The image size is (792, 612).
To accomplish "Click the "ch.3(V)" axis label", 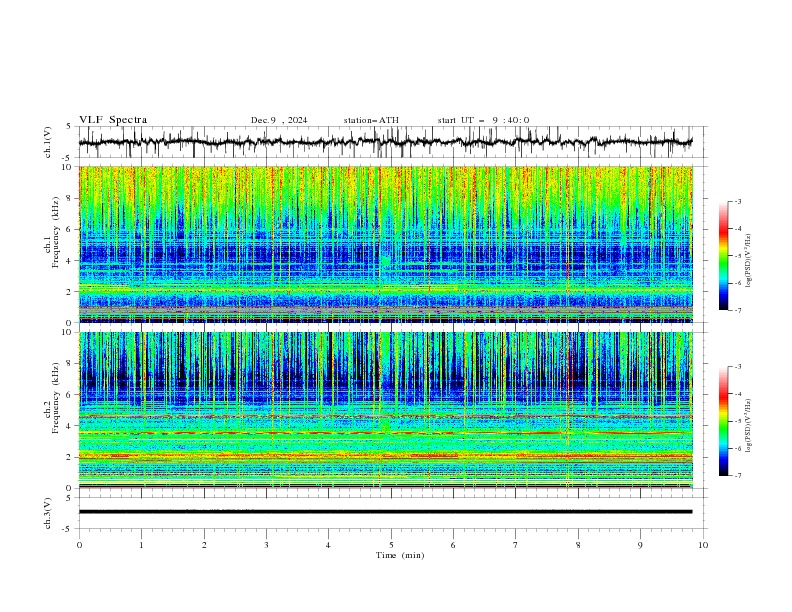I will pos(48,513).
